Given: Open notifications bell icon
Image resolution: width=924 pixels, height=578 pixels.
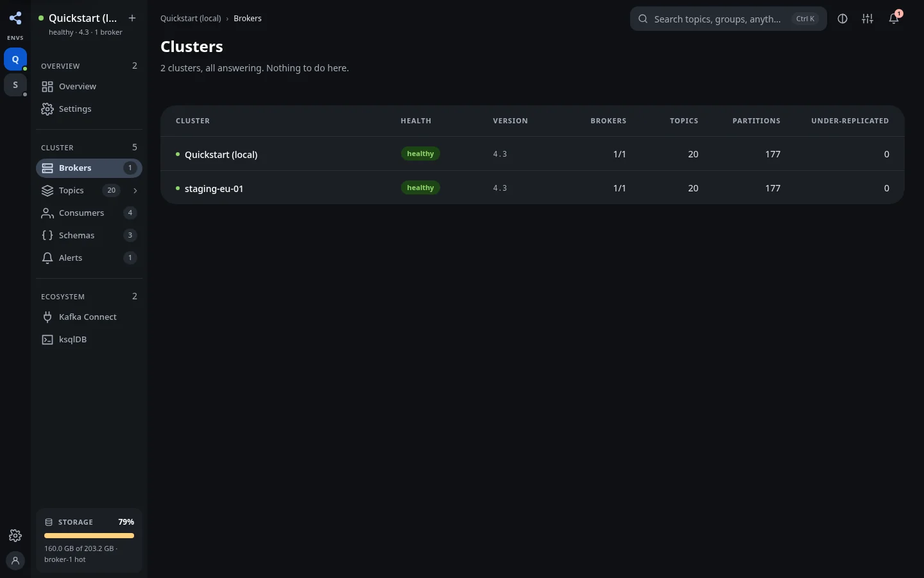Looking at the screenshot, I should coord(894,19).
